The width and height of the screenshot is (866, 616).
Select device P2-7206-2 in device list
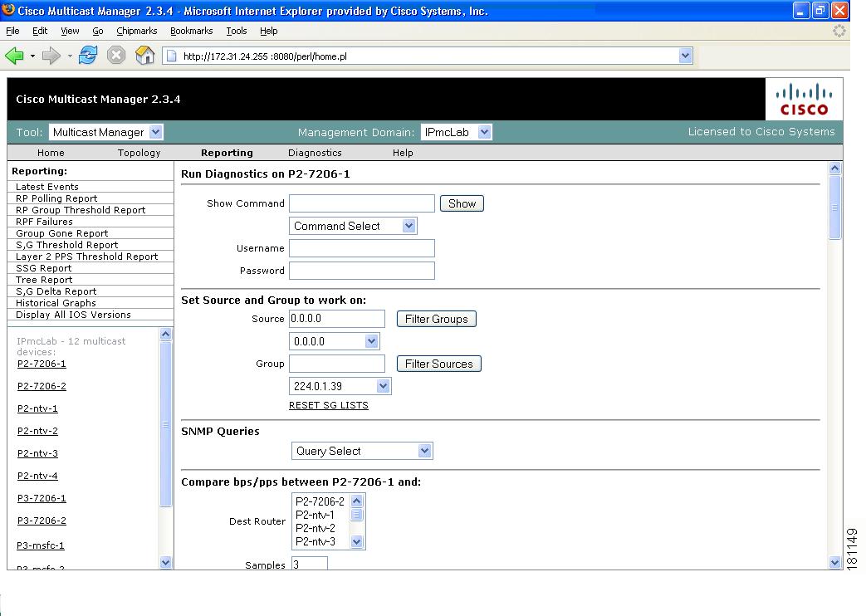tap(42, 386)
